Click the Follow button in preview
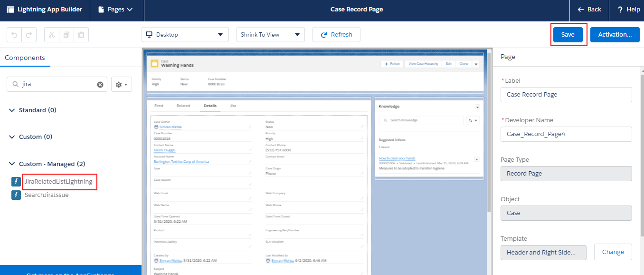 pyautogui.click(x=392, y=64)
